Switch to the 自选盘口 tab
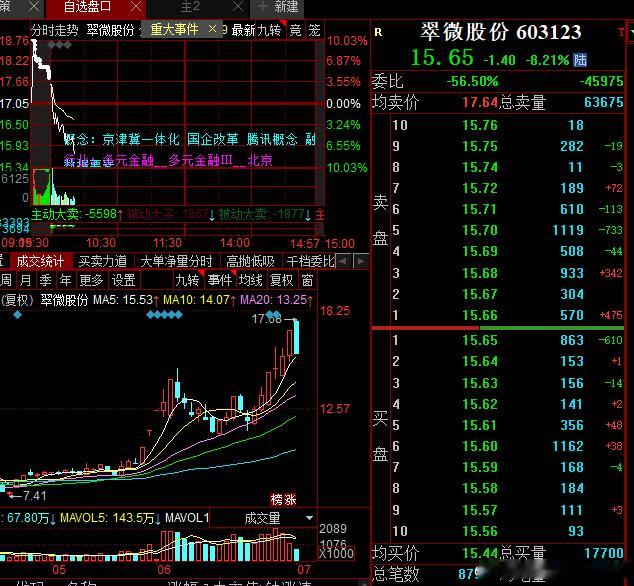The height and width of the screenshot is (586, 634). pyautogui.click(x=87, y=6)
